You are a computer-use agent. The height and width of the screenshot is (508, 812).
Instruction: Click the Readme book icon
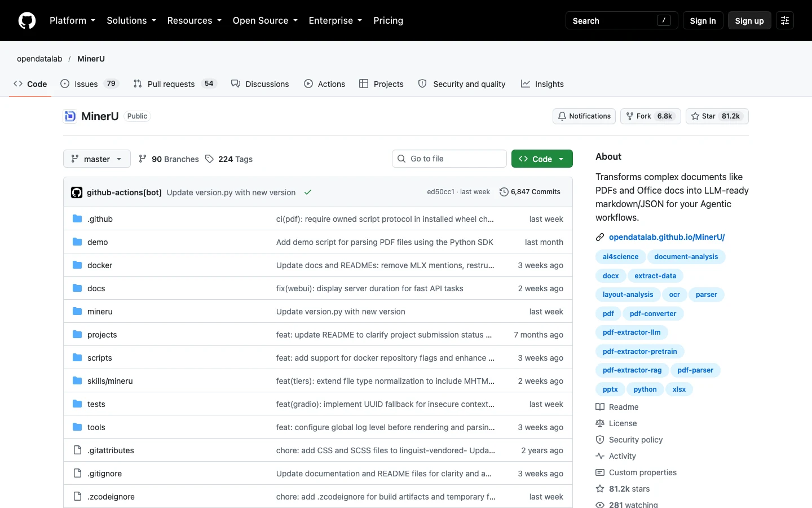click(600, 407)
